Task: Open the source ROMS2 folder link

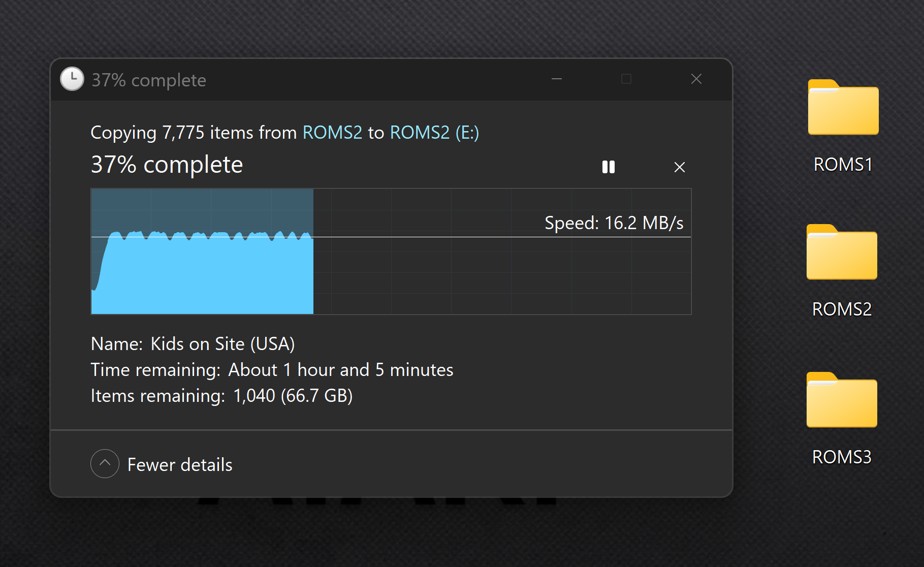Action: 332,133
